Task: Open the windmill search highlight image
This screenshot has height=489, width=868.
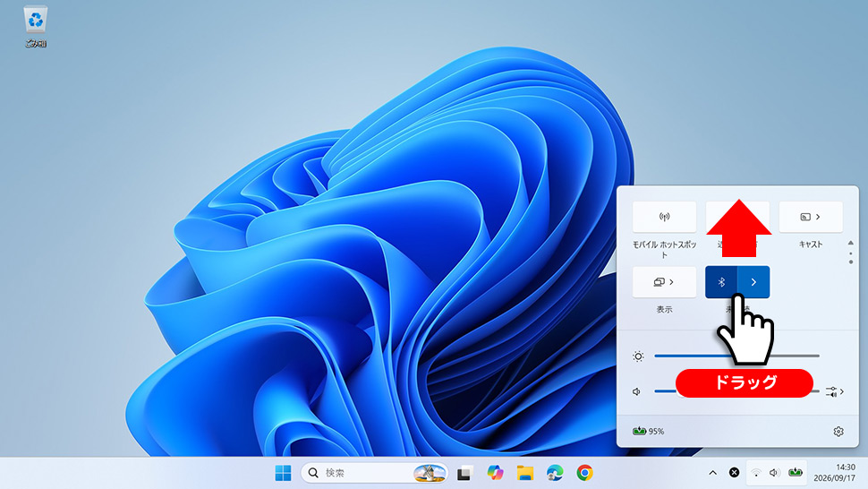Action: [x=430, y=473]
